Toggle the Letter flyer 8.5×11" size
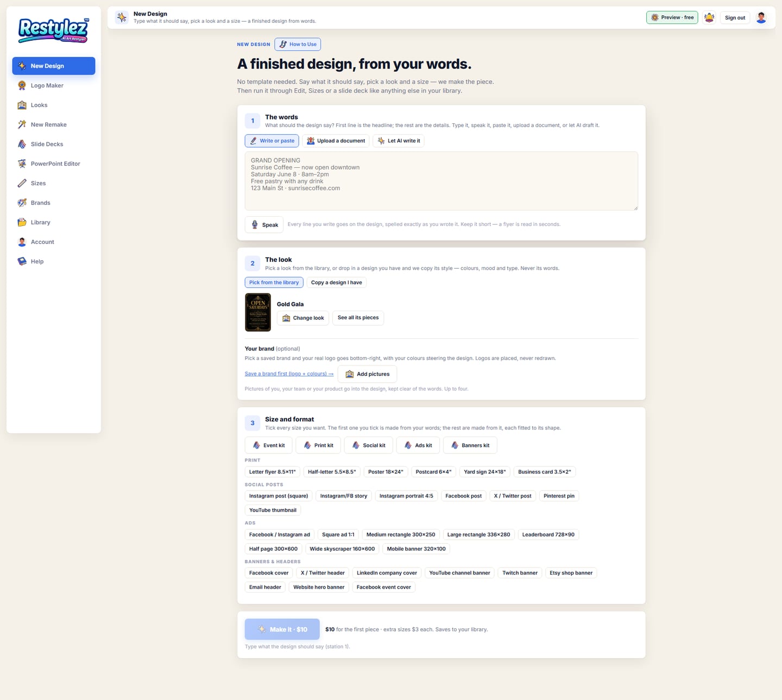This screenshot has width=782, height=700. (x=272, y=472)
